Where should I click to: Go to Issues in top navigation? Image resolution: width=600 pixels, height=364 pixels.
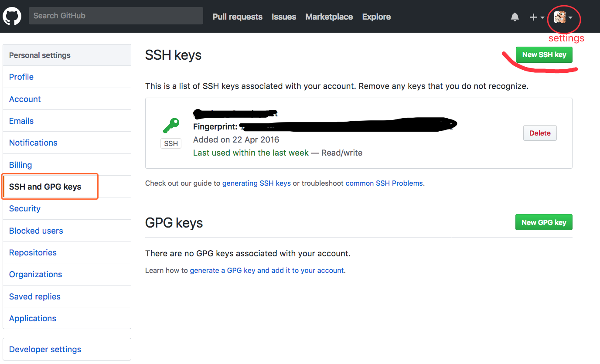[x=284, y=17]
